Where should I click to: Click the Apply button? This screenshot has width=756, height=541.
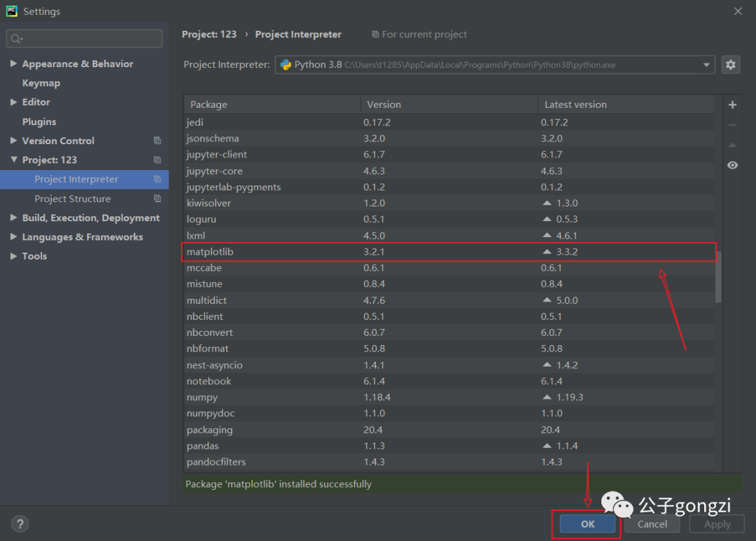pyautogui.click(x=717, y=524)
